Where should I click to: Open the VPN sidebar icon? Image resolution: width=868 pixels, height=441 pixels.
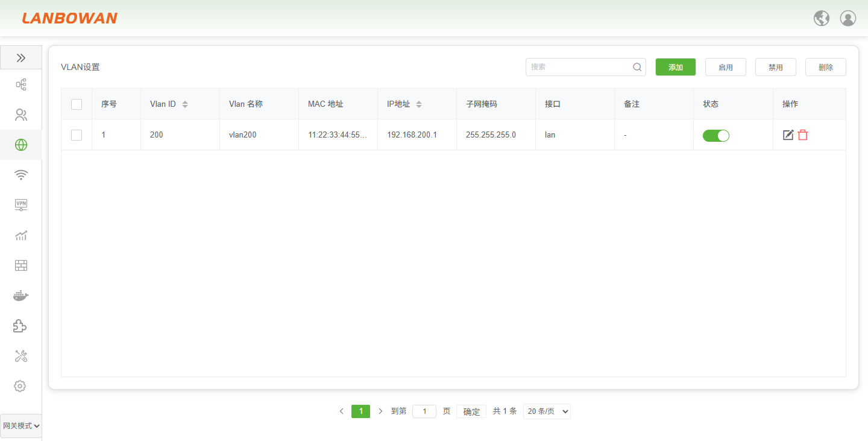21,205
